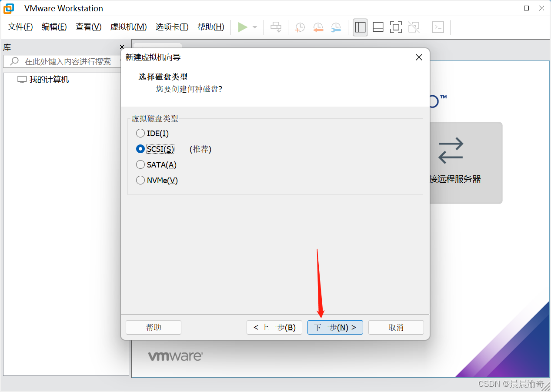Screen dimensions: 551x392
Task: Click the remote server arrows icon
Action: click(451, 151)
